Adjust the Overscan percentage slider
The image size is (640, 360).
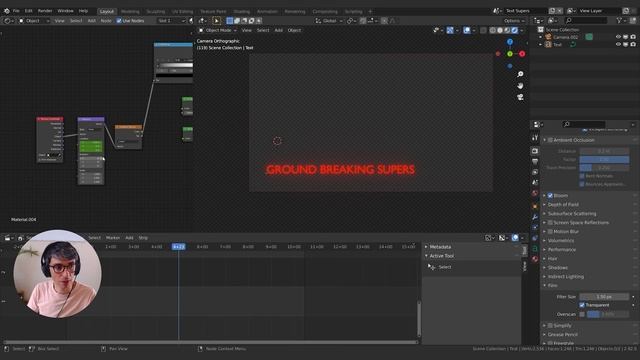tap(608, 314)
